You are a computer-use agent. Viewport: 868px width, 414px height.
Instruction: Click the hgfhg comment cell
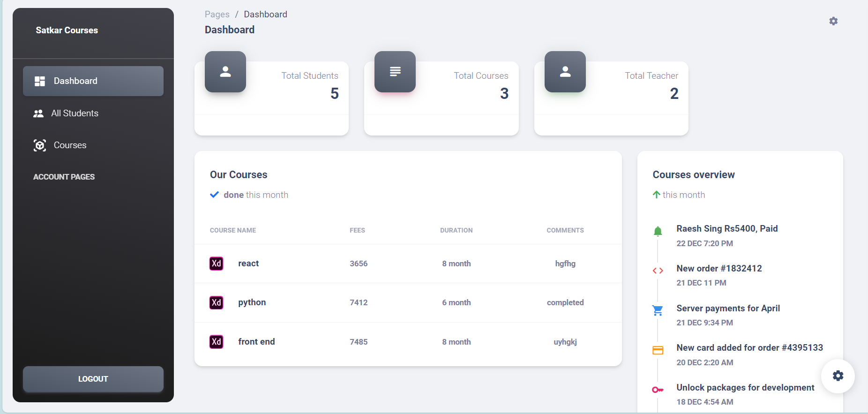[565, 263]
